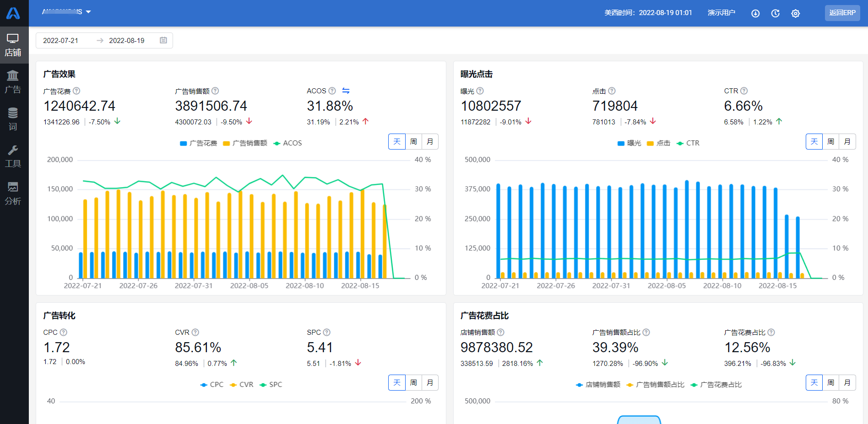Select 周 view in 广告效果 chart
Image resolution: width=868 pixels, height=424 pixels.
(413, 142)
